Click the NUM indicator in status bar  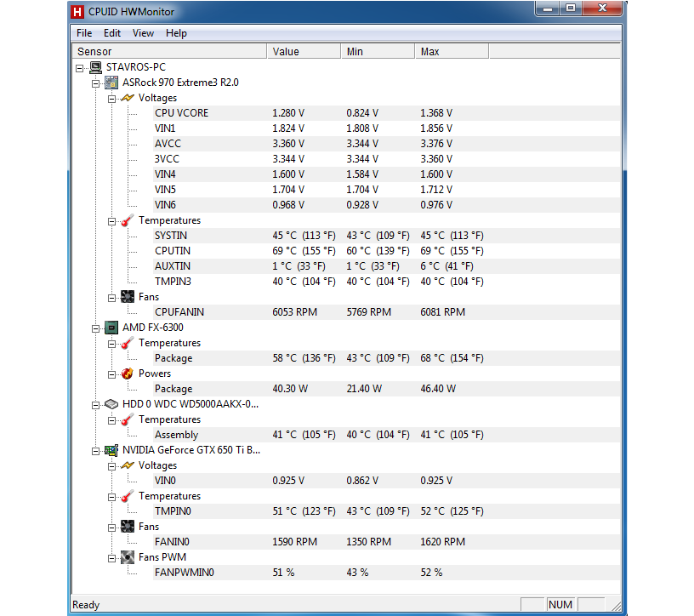pyautogui.click(x=560, y=605)
